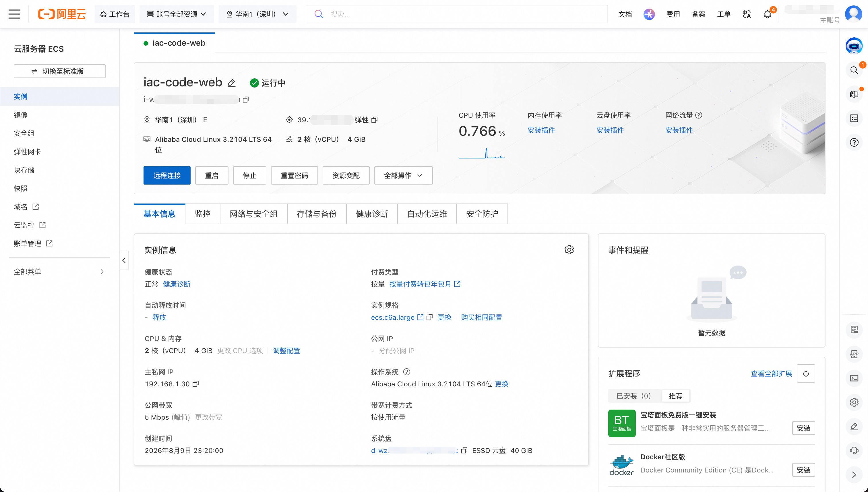Open the notifications bell

(767, 14)
